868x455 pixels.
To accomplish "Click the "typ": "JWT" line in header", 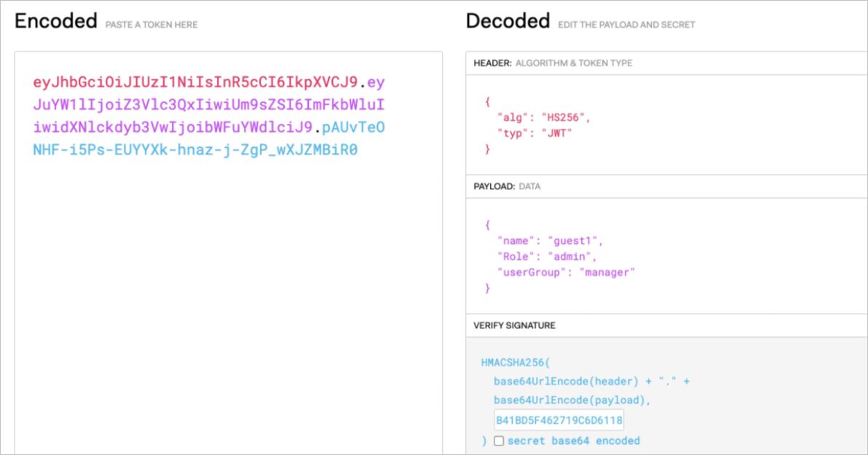I will (534, 132).
